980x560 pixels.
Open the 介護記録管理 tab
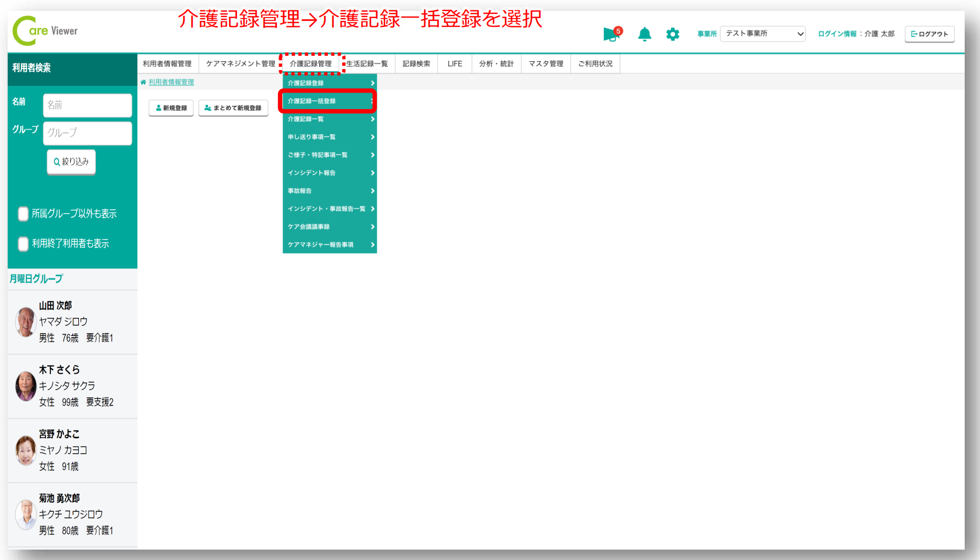pos(310,64)
